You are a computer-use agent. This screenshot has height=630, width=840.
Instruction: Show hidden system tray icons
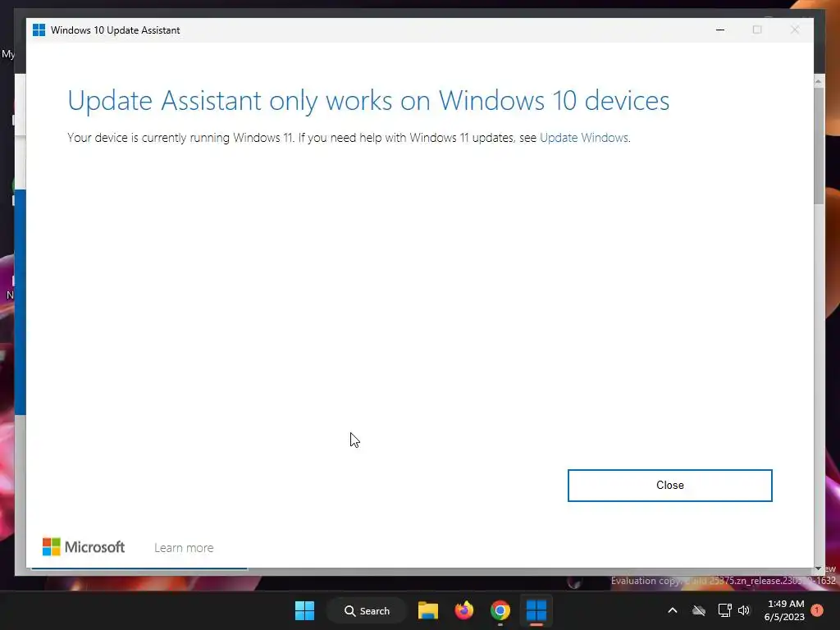pyautogui.click(x=673, y=610)
